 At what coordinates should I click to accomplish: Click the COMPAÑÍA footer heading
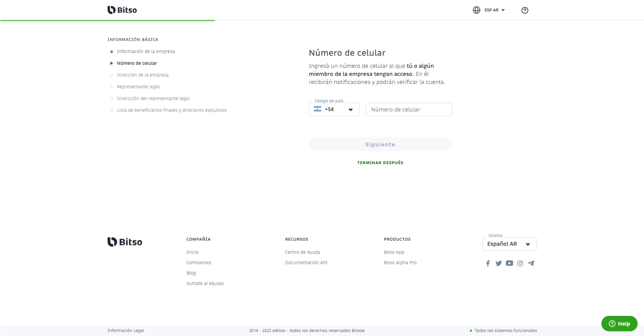(x=198, y=239)
